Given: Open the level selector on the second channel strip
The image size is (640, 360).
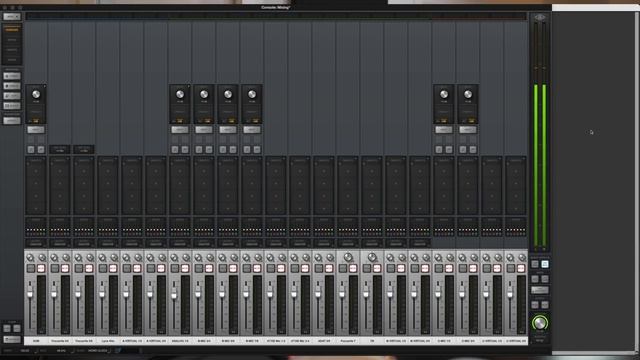Looking at the screenshot, I should click(60, 149).
